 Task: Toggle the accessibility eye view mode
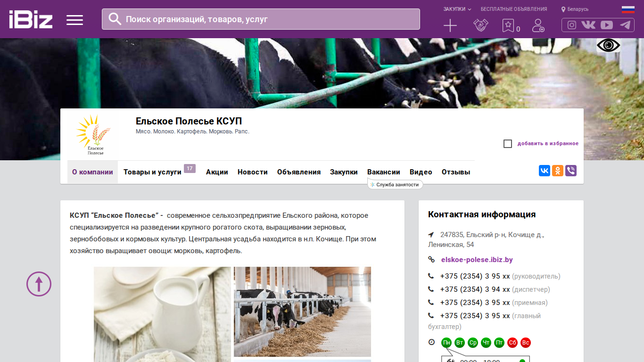coord(609,45)
